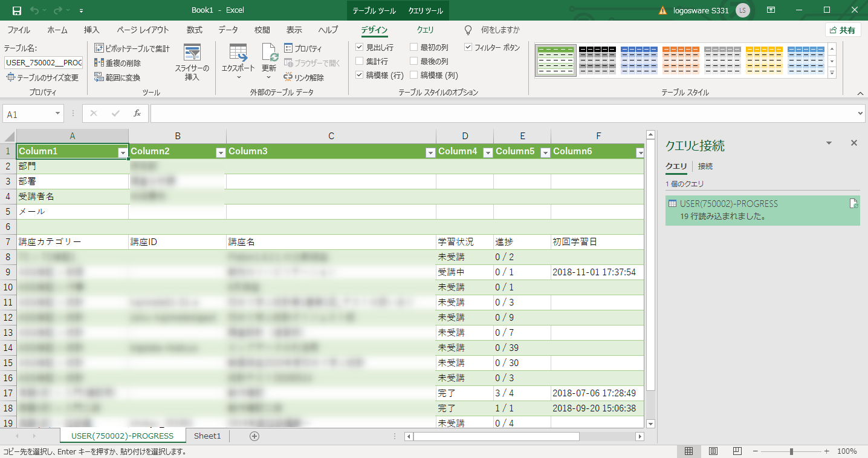This screenshot has width=868, height=458.
Task: Click the Save icon in title bar
Action: [x=17, y=10]
